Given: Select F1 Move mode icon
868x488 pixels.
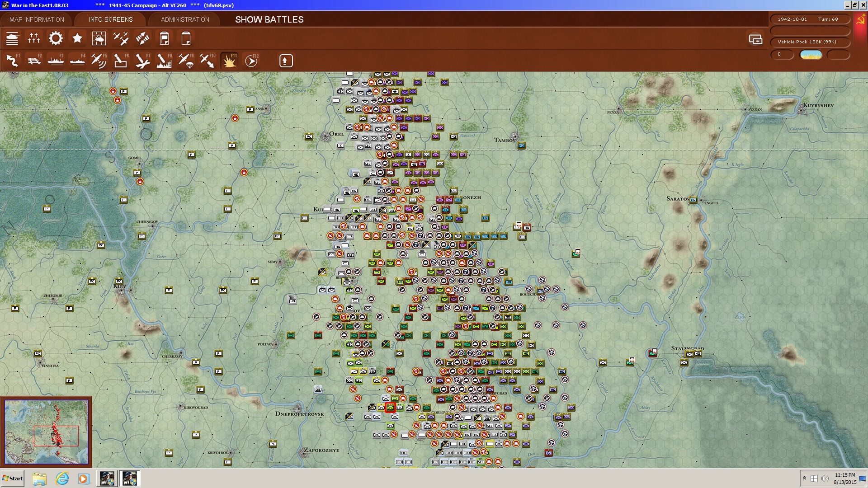Looking at the screenshot, I should [x=12, y=61].
